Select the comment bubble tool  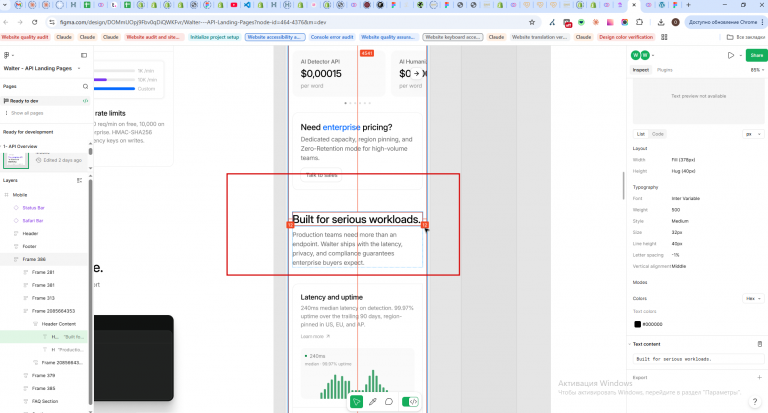tap(389, 402)
